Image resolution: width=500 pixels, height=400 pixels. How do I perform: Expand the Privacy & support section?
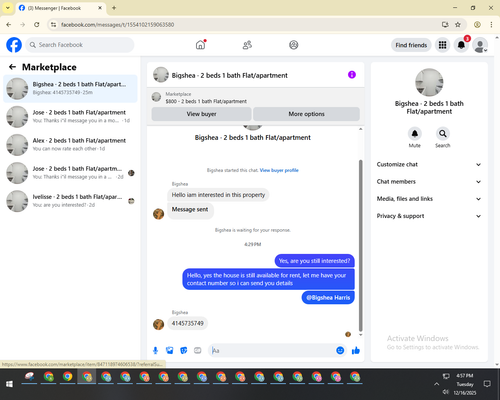click(x=429, y=216)
